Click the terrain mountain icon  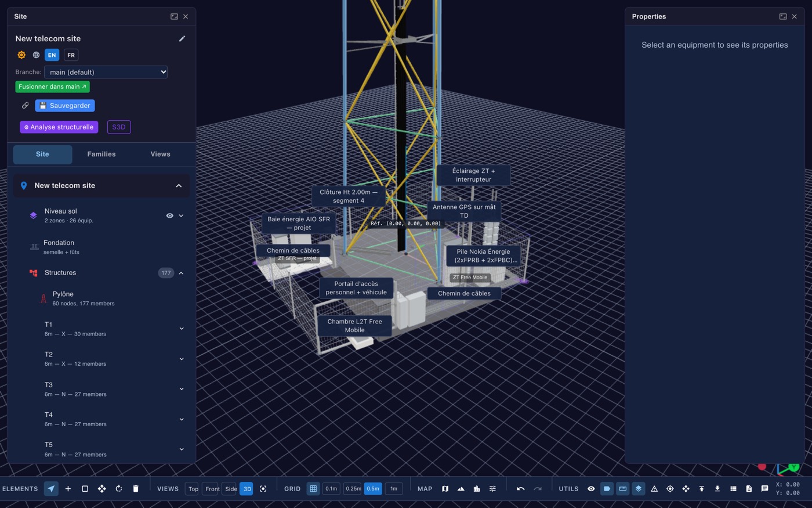461,489
